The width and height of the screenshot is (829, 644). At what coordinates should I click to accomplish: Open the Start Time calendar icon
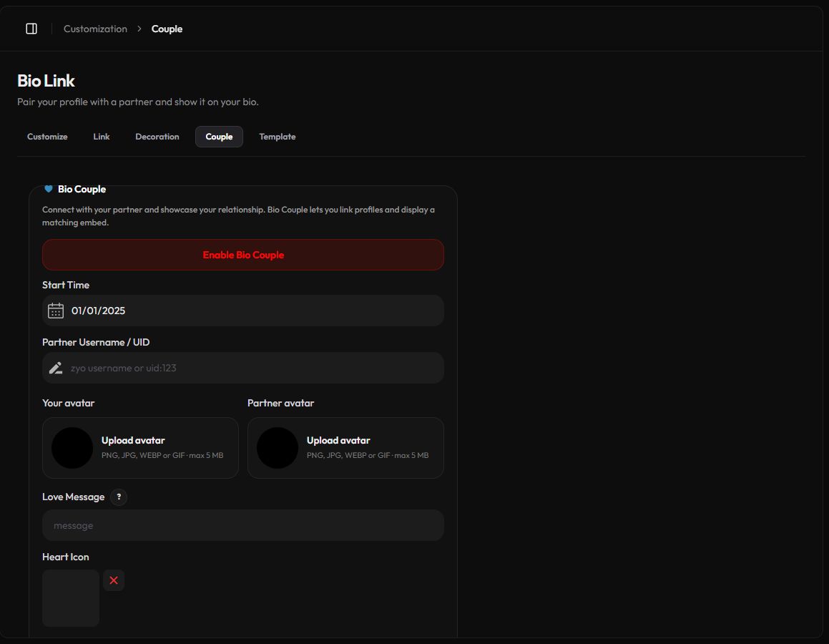tap(56, 311)
